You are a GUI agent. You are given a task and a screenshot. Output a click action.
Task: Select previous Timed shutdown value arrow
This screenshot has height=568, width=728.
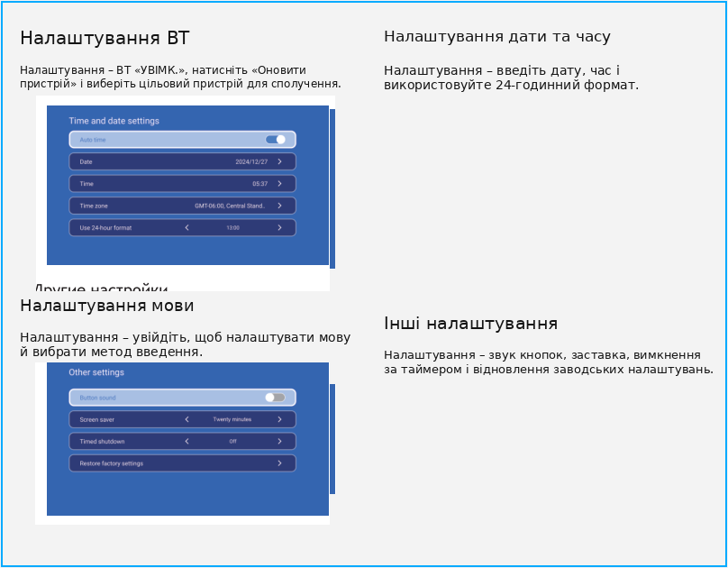(187, 441)
